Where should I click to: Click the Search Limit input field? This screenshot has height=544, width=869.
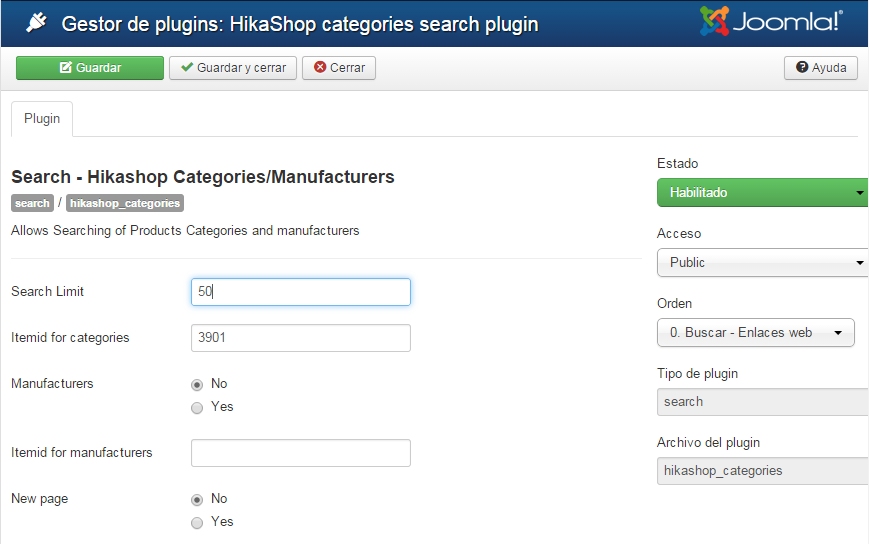[x=300, y=292]
